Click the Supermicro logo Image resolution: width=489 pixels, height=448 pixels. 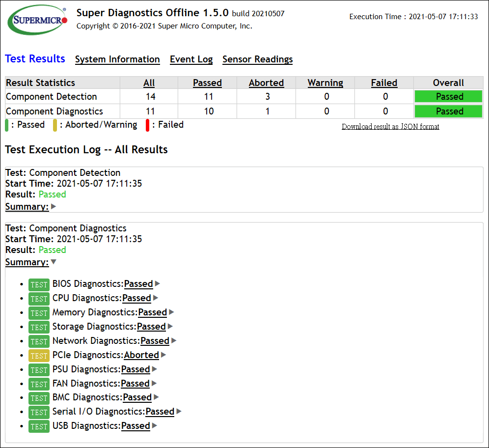tap(37, 21)
